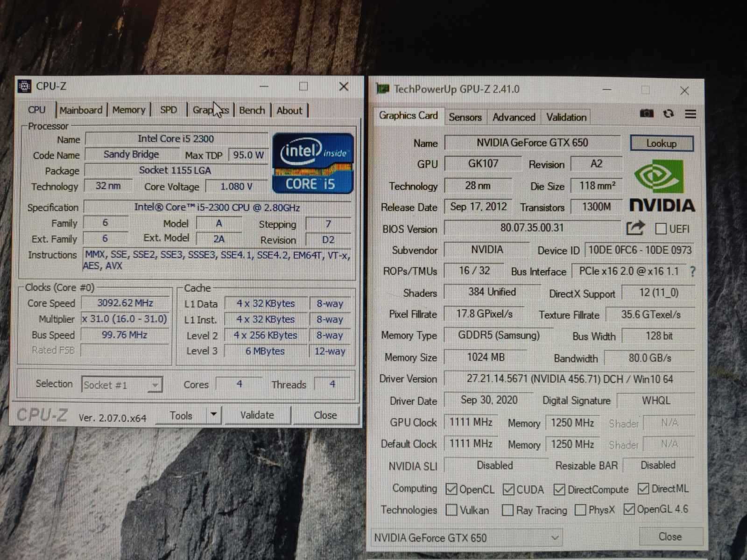Toggle the DirectCompute checkbox
This screenshot has width=747, height=560.
click(x=559, y=489)
